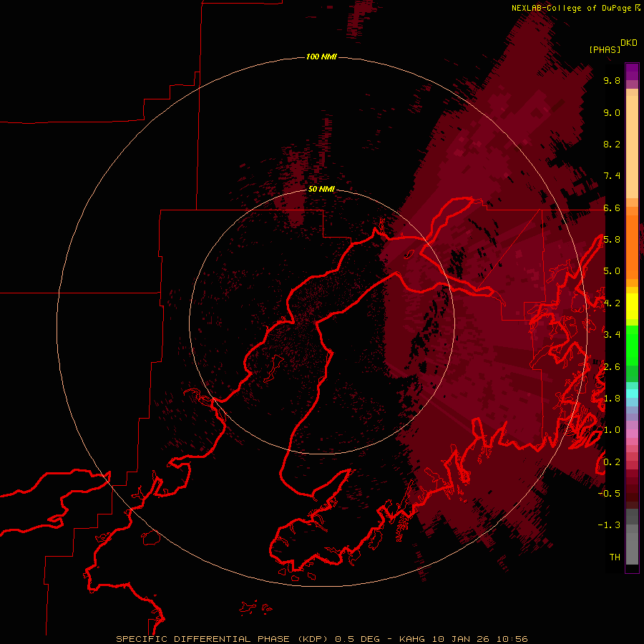The image size is (644, 644).
Task: Click the [PHAS] label above the legend
Action: point(605,49)
